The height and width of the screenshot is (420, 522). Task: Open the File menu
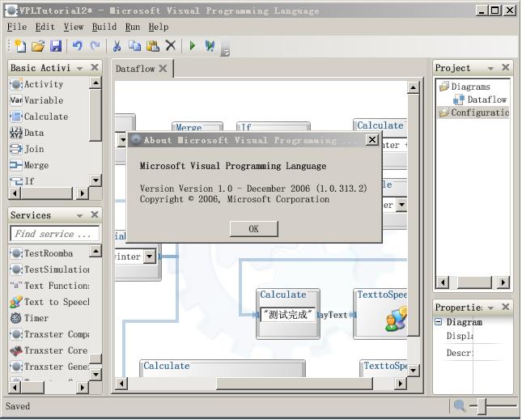(17, 27)
